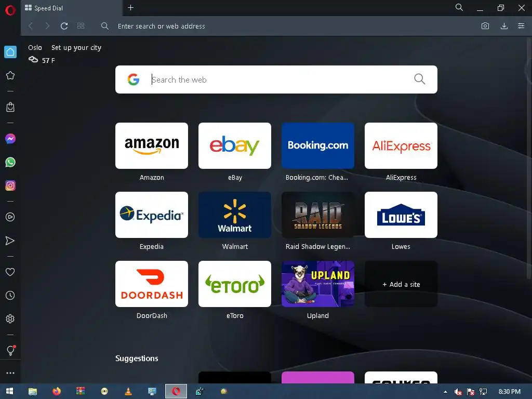Image resolution: width=532 pixels, height=399 pixels.
Task: Open Settings gear in sidebar
Action: click(x=10, y=319)
